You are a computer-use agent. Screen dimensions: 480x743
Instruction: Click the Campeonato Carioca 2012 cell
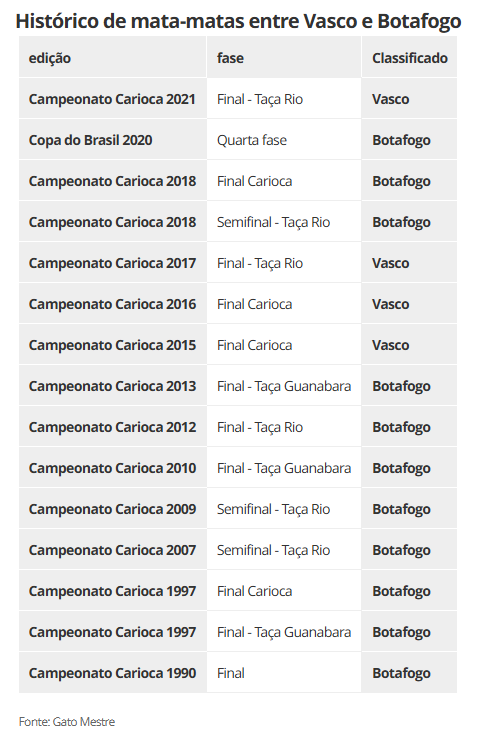[113, 427]
